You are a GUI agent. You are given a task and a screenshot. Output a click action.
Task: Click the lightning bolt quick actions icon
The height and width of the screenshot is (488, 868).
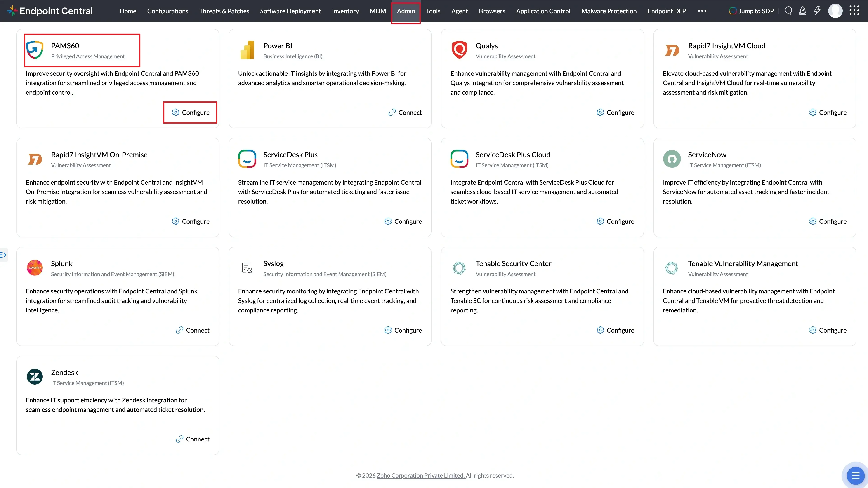click(817, 11)
